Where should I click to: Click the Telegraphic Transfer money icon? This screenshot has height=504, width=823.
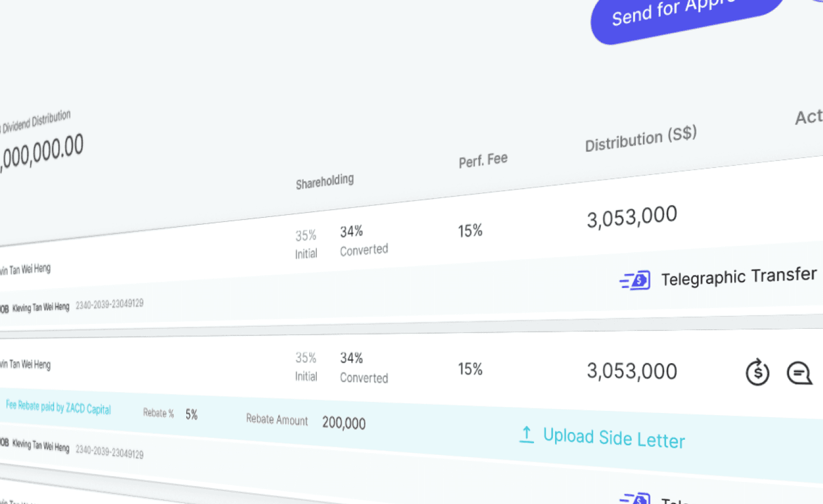point(635,281)
